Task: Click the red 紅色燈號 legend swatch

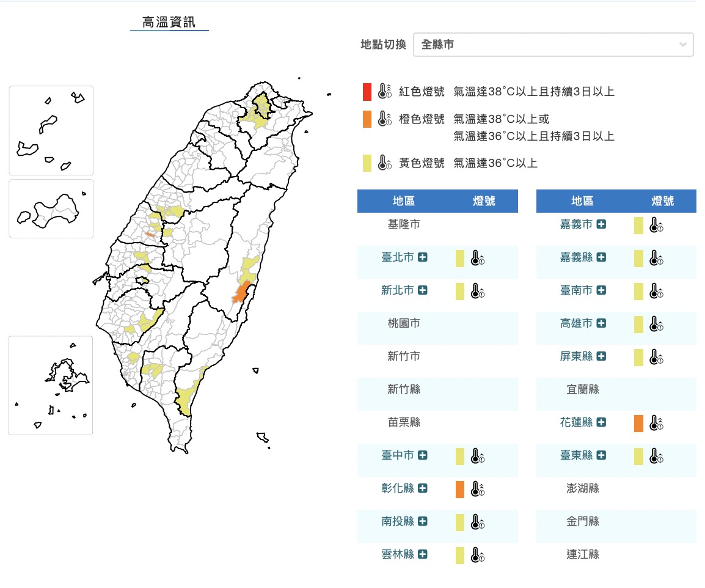Action: click(367, 91)
